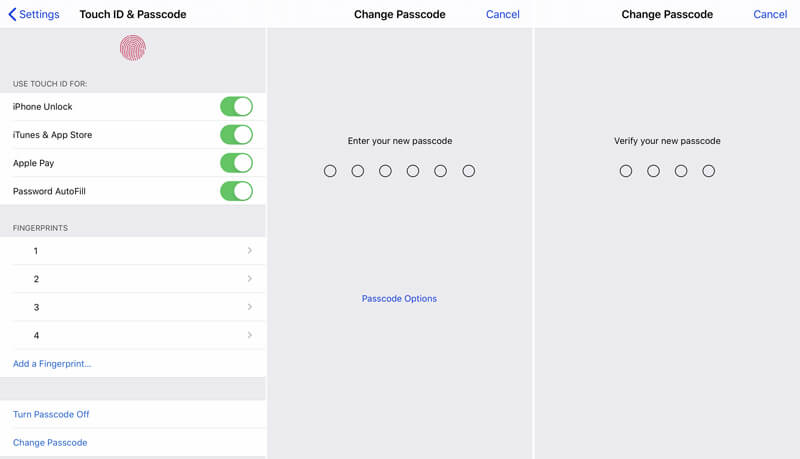Tap first circle of verify passcode field
Image resolution: width=800 pixels, height=459 pixels.
click(626, 171)
